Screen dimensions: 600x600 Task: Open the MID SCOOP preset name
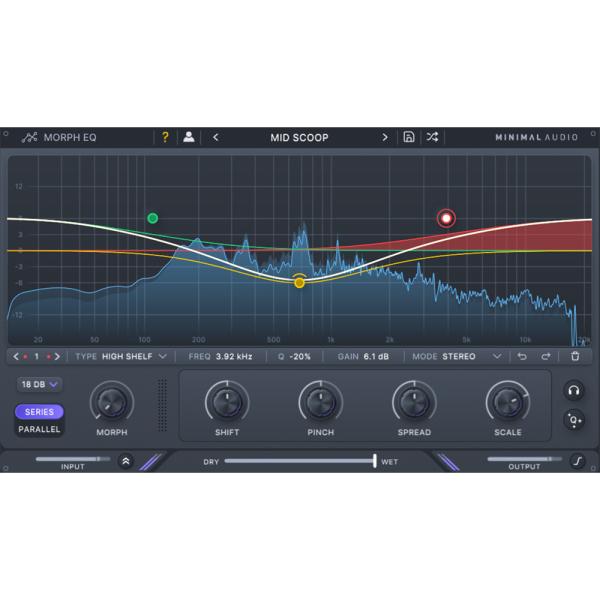(299, 137)
